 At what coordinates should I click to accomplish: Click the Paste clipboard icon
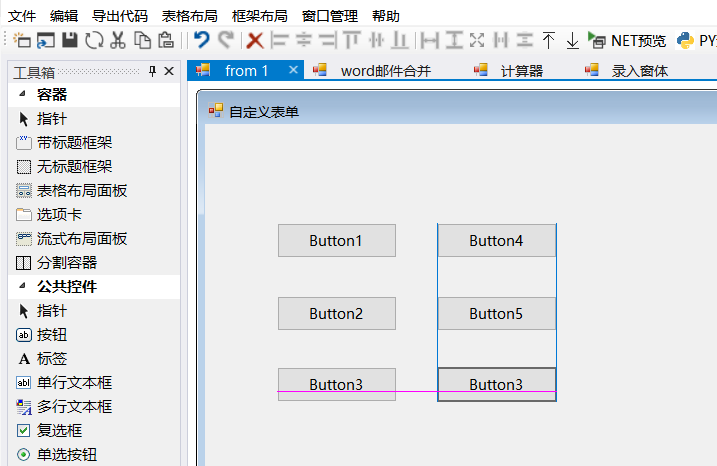tap(166, 40)
